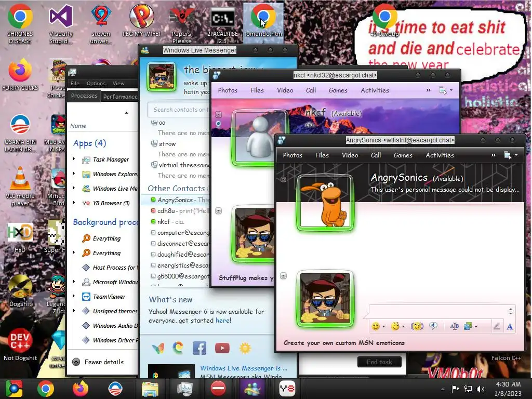Click the volume icon in system tray

click(481, 389)
